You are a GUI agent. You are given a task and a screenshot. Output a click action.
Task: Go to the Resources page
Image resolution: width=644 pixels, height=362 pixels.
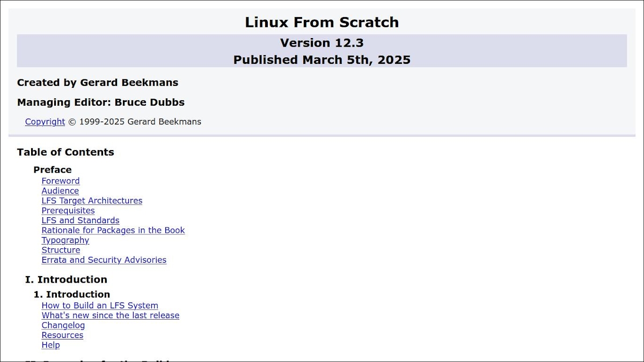point(62,335)
